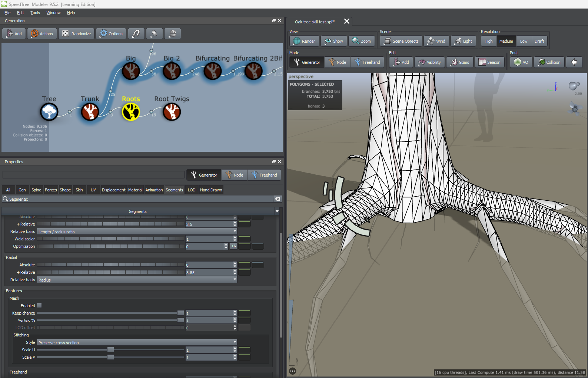
Task: Click the three-dot button at viewport bottom left
Action: 293,371
